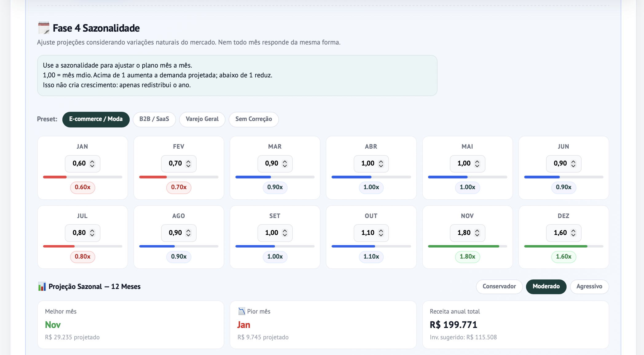Click the FEV stepper arrows

(x=188, y=164)
